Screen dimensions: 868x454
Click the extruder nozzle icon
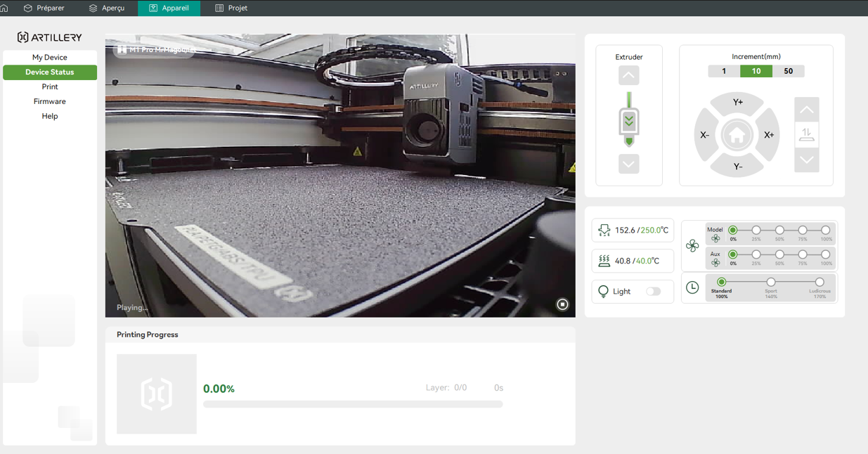pyautogui.click(x=629, y=119)
